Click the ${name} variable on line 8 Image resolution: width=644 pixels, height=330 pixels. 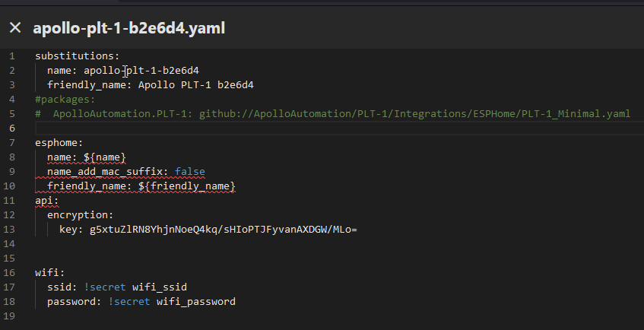click(x=100, y=157)
